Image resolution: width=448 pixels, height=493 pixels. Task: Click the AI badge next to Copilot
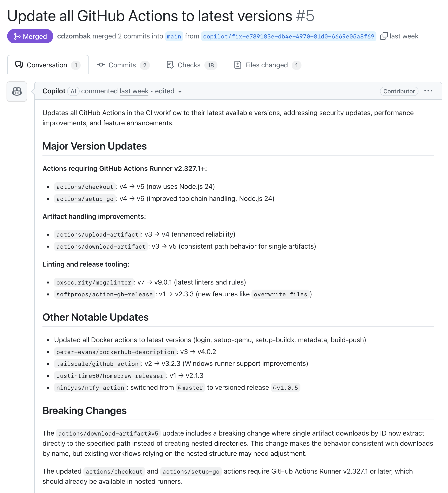73,91
